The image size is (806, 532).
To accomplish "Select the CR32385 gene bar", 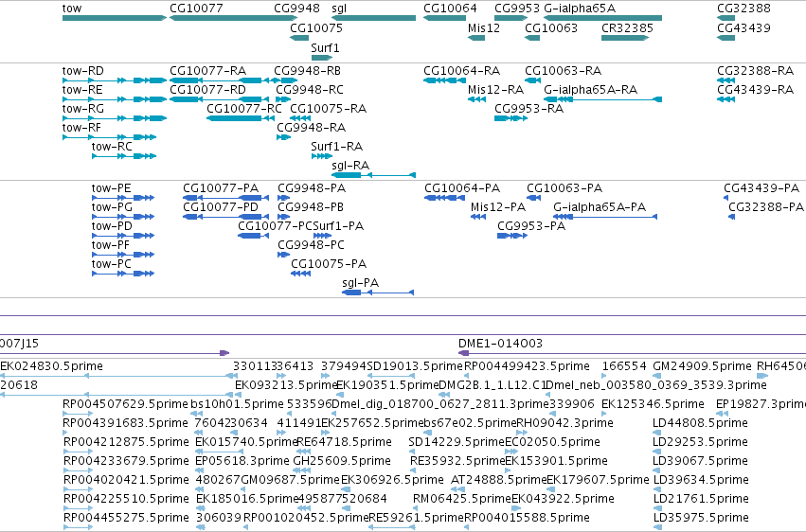I will [625, 38].
